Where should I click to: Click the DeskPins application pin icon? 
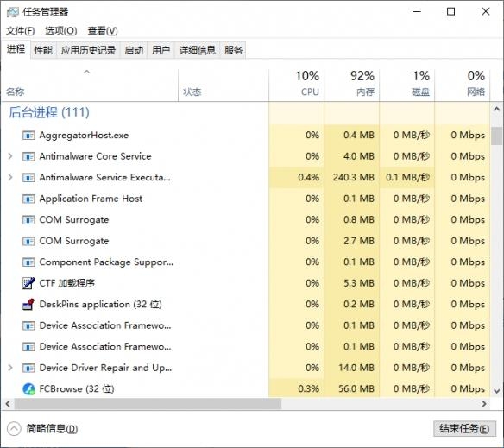(28, 304)
